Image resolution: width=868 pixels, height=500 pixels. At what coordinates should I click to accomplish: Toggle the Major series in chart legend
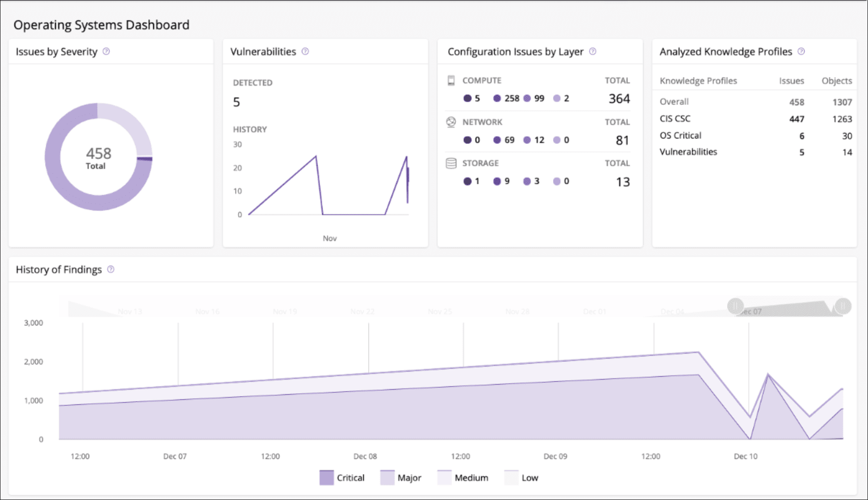coord(387,478)
